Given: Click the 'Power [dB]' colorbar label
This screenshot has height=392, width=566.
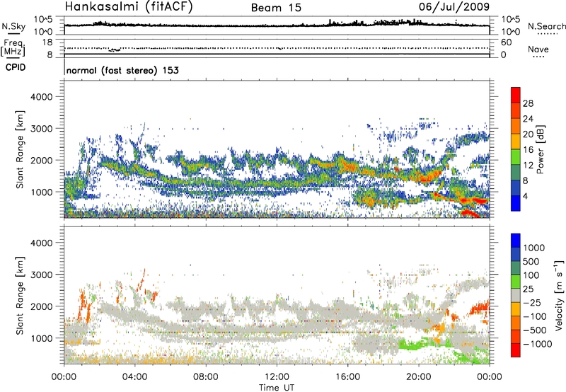Looking at the screenshot, I should click(x=540, y=149).
